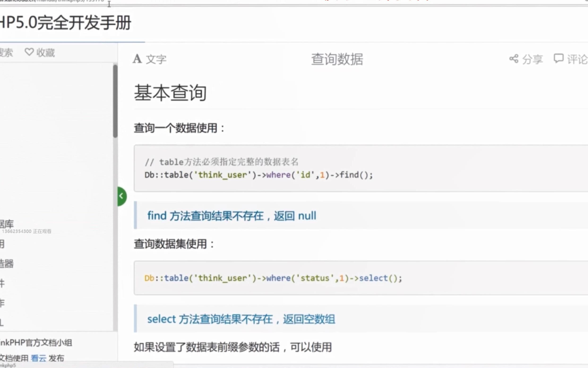Screen dimensions: 588x368
Task: Click the 收藏 favorites label
Action: click(45, 53)
